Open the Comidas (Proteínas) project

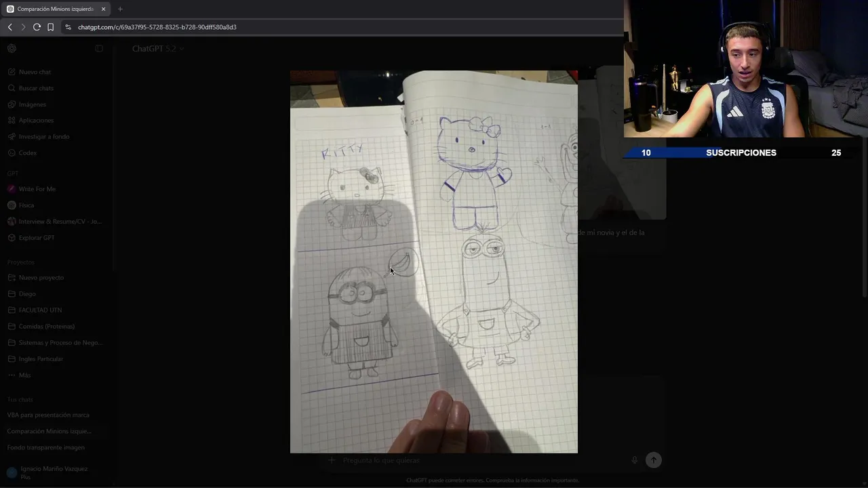click(46, 327)
